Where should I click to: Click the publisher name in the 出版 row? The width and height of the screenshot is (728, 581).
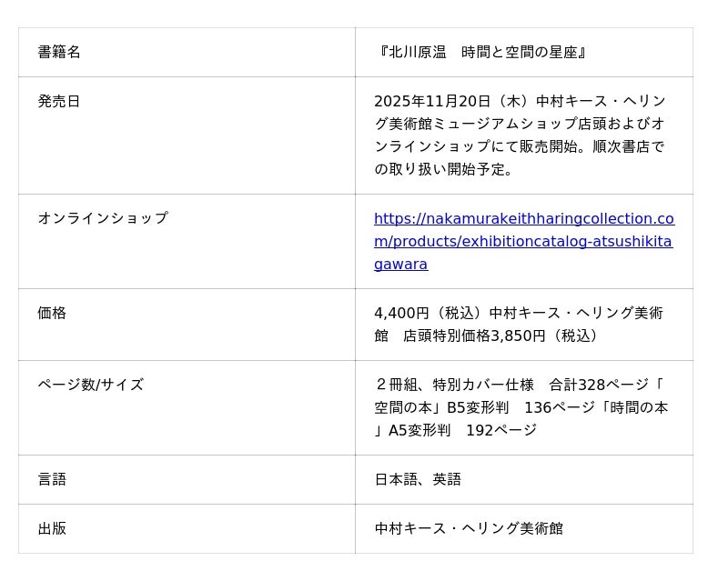point(469,529)
